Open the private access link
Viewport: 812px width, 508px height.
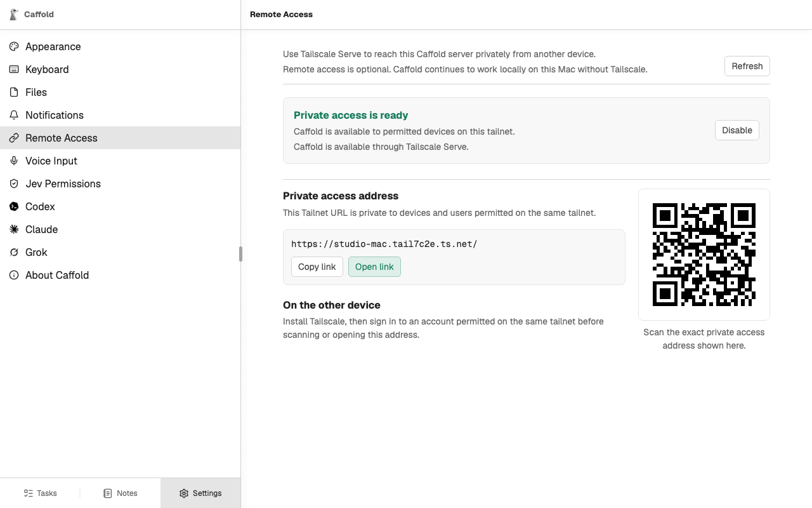tap(374, 267)
